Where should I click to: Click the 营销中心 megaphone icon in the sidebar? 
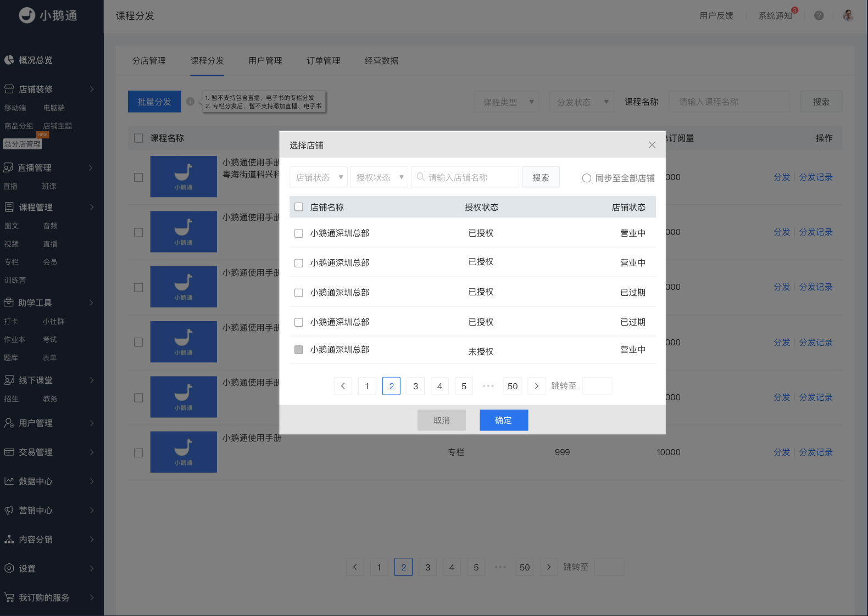point(9,510)
